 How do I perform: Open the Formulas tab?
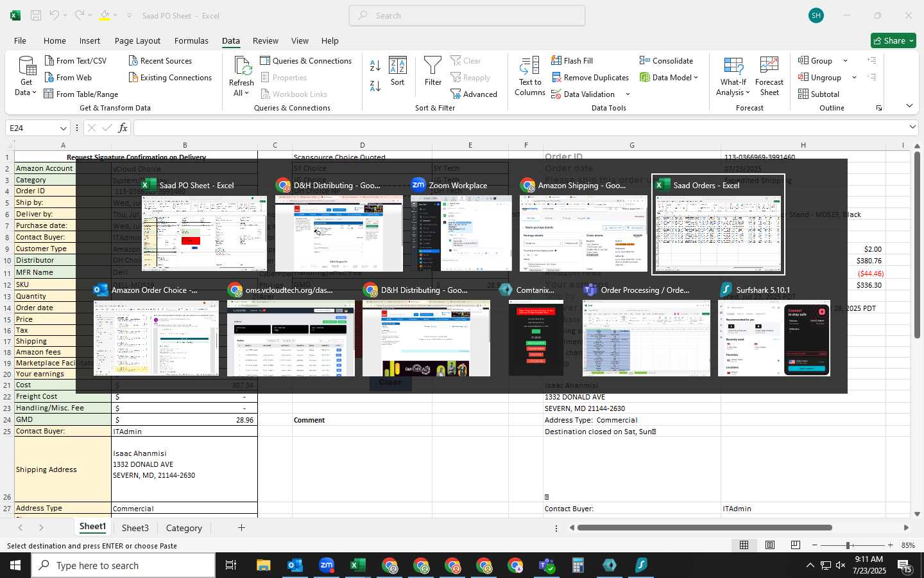pyautogui.click(x=191, y=40)
